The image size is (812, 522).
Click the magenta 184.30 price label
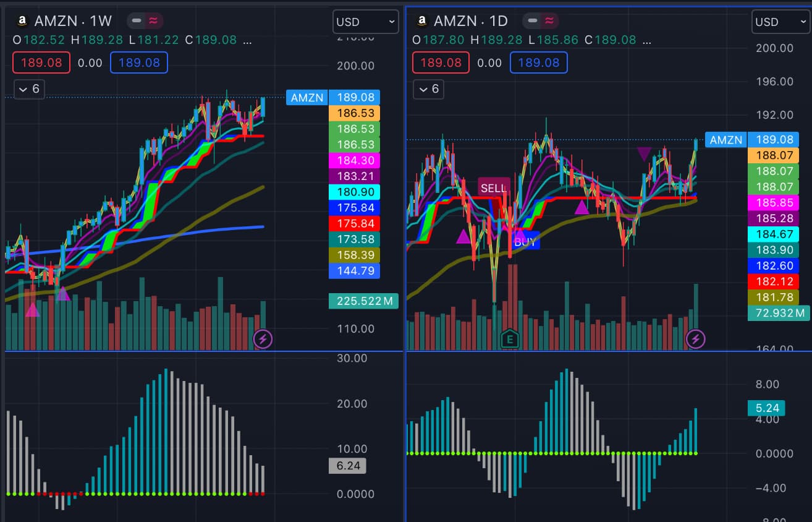(x=355, y=161)
